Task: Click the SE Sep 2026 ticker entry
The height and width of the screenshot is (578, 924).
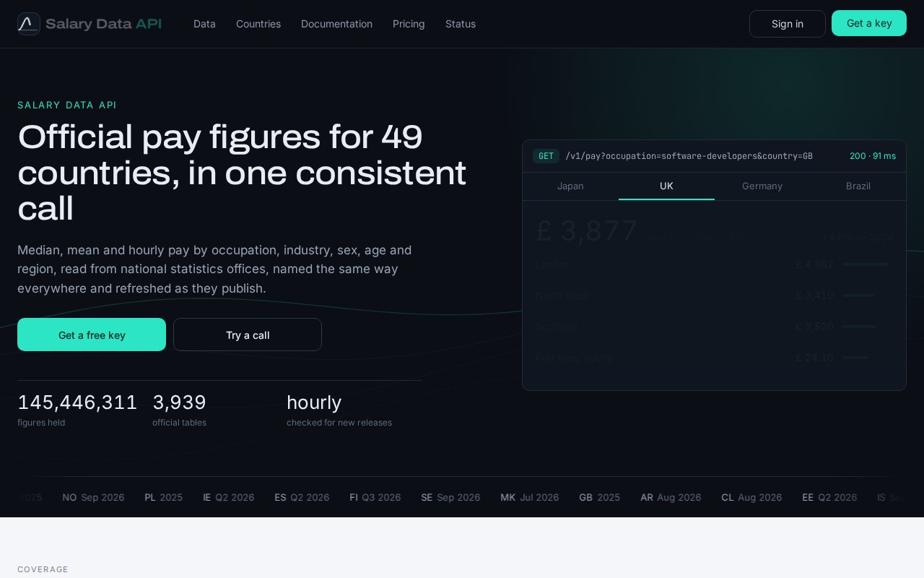Action: pyautogui.click(x=450, y=497)
